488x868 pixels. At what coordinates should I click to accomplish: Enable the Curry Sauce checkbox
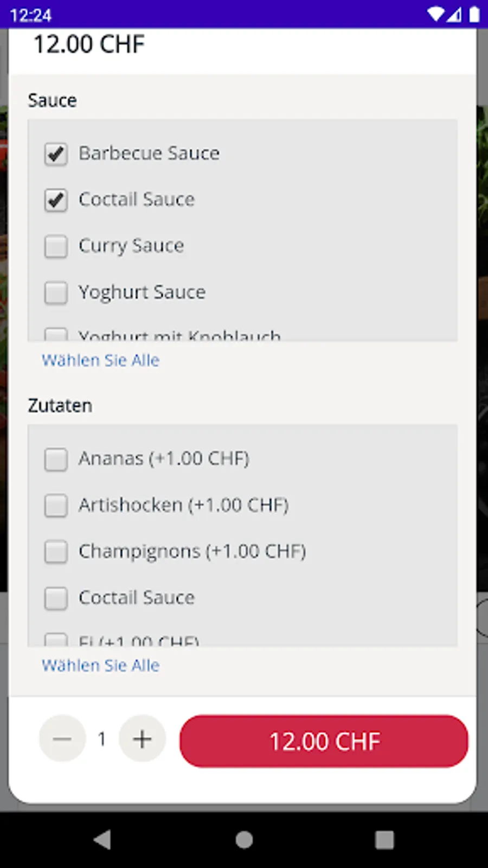pyautogui.click(x=56, y=246)
